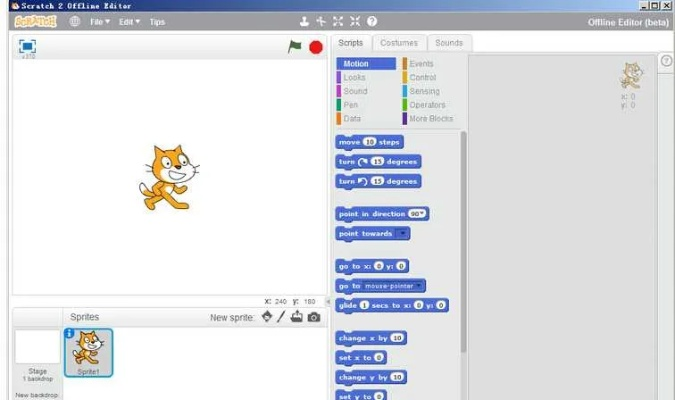Create new sprite from camera
The width and height of the screenshot is (675, 400).
click(x=314, y=317)
